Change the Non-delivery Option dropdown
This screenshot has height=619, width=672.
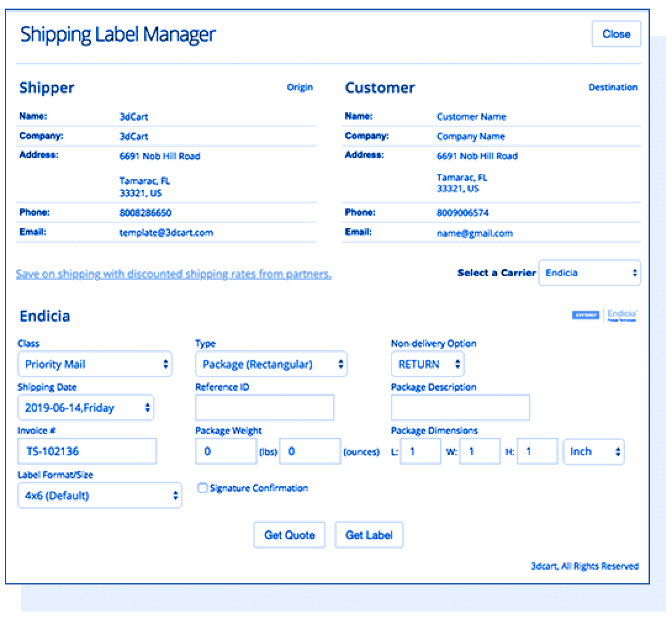[427, 364]
